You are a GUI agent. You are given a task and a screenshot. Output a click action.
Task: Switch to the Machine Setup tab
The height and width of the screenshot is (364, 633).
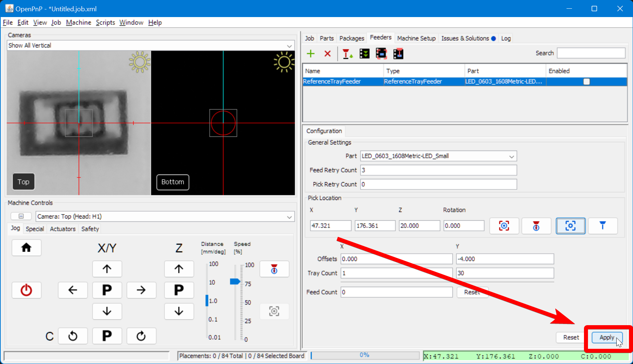point(416,38)
